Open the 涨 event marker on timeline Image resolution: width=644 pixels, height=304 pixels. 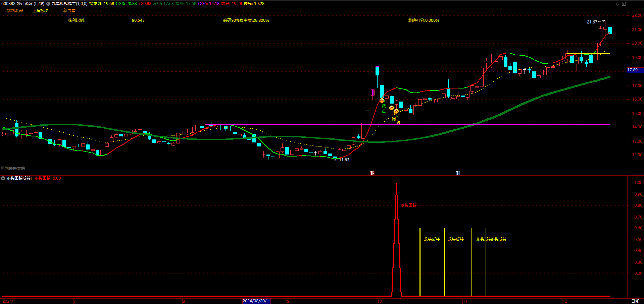pos(372,173)
